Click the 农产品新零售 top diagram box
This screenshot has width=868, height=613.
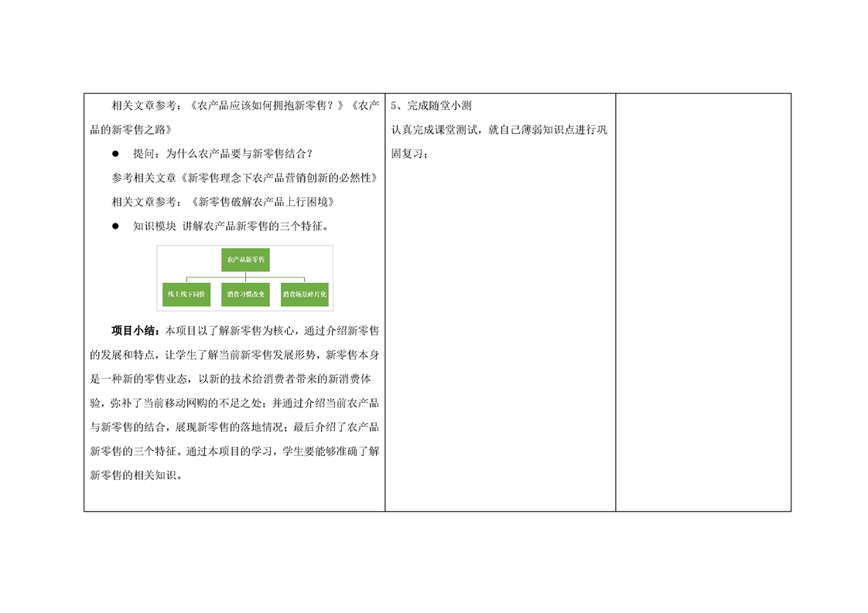[245, 260]
